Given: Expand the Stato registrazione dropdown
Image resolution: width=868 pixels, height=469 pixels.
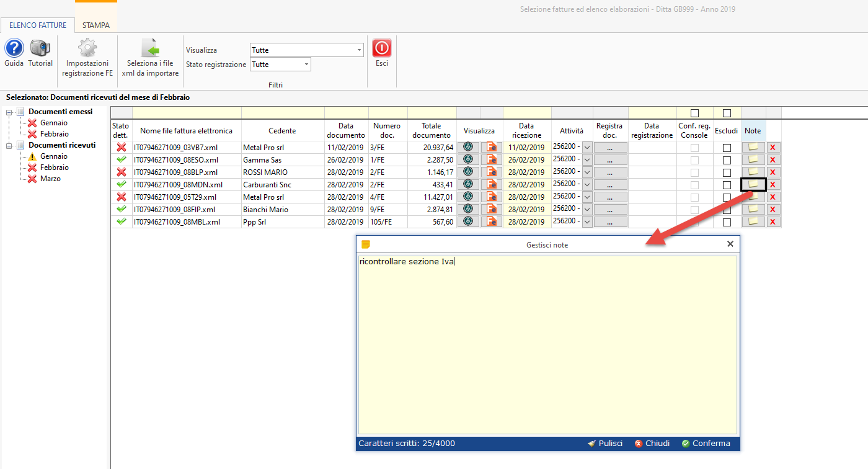Looking at the screenshot, I should point(306,65).
